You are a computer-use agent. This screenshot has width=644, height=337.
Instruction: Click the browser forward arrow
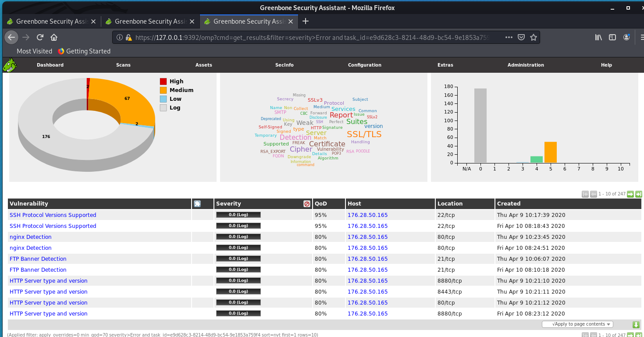(x=25, y=37)
